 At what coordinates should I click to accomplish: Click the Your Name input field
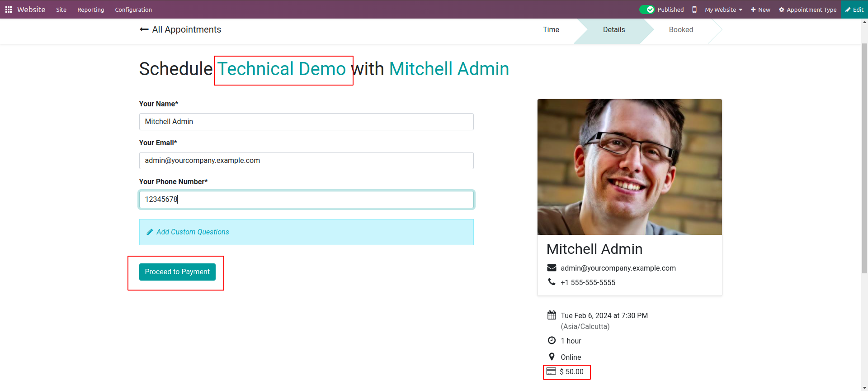(307, 122)
